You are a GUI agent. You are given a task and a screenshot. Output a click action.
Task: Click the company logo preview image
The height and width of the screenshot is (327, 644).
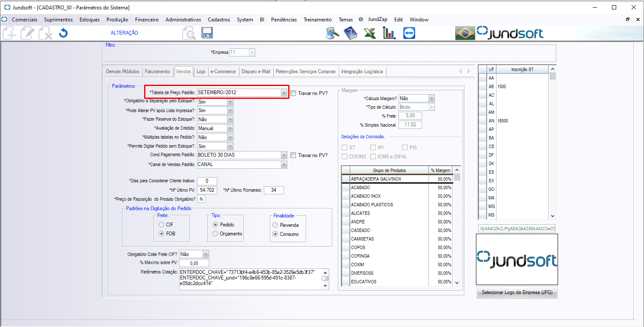coord(517,259)
